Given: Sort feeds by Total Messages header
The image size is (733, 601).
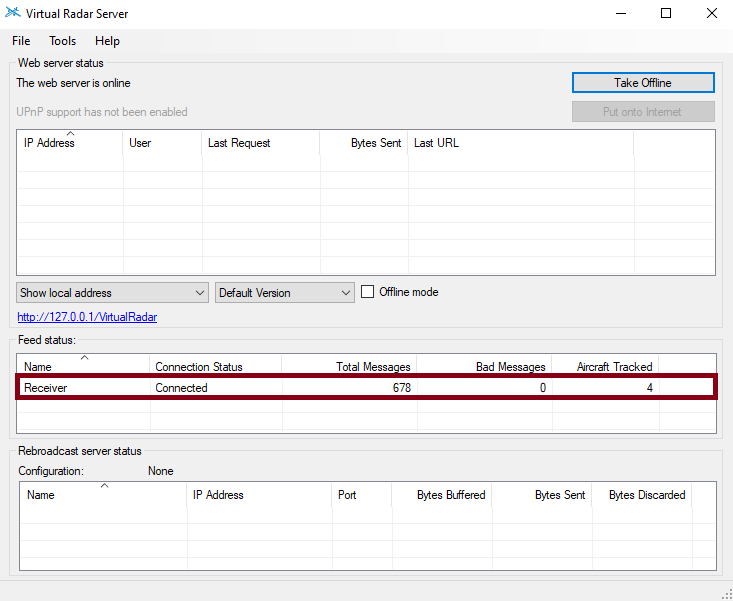Looking at the screenshot, I should click(349, 366).
